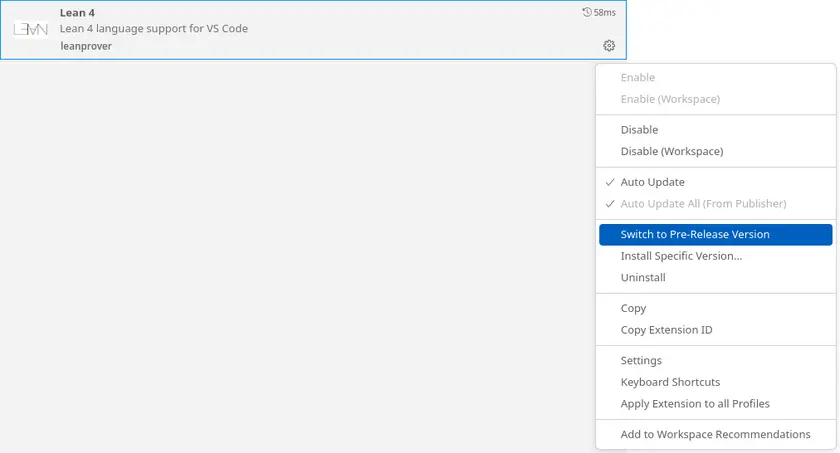Toggle the Auto Update checkmark item

tap(716, 182)
